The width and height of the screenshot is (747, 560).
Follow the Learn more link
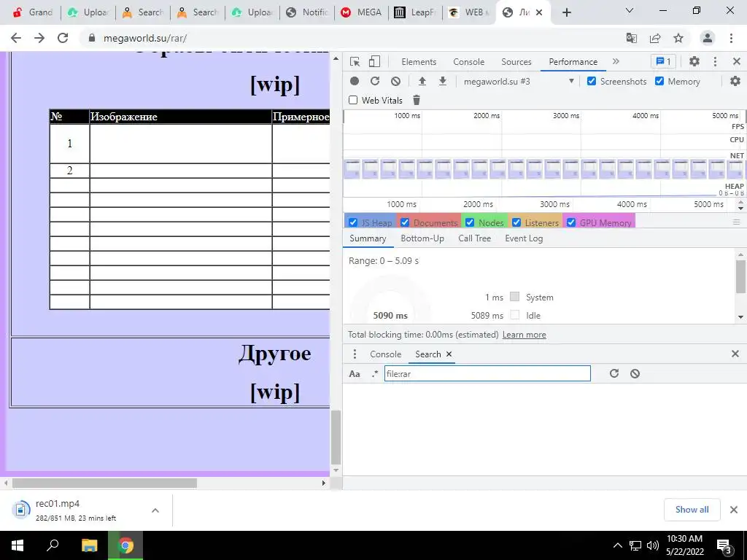[x=524, y=335]
